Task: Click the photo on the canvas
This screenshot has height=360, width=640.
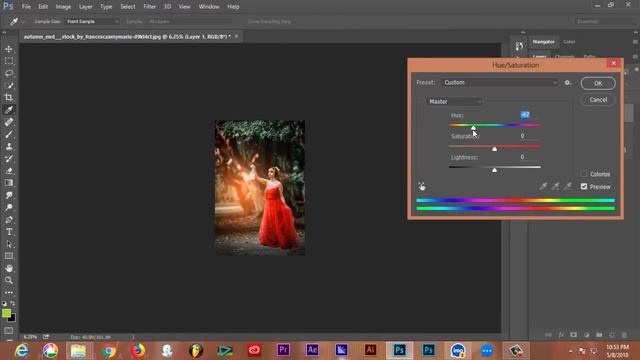Action: tap(260, 188)
